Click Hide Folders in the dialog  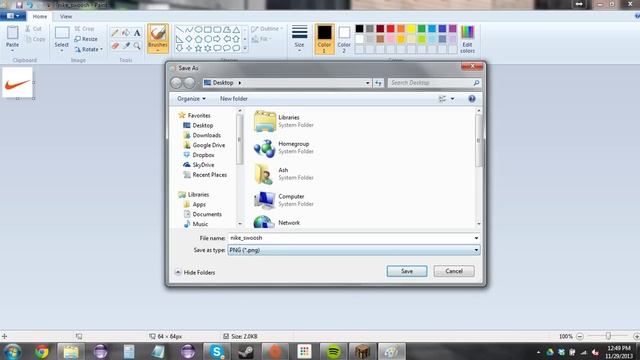[195, 272]
